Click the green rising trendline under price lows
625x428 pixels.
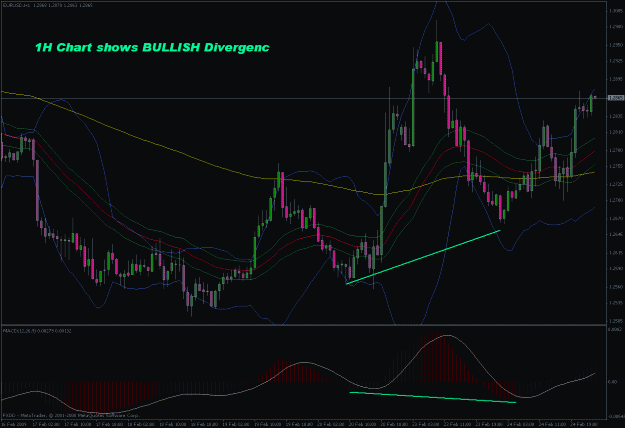pyautogui.click(x=423, y=257)
